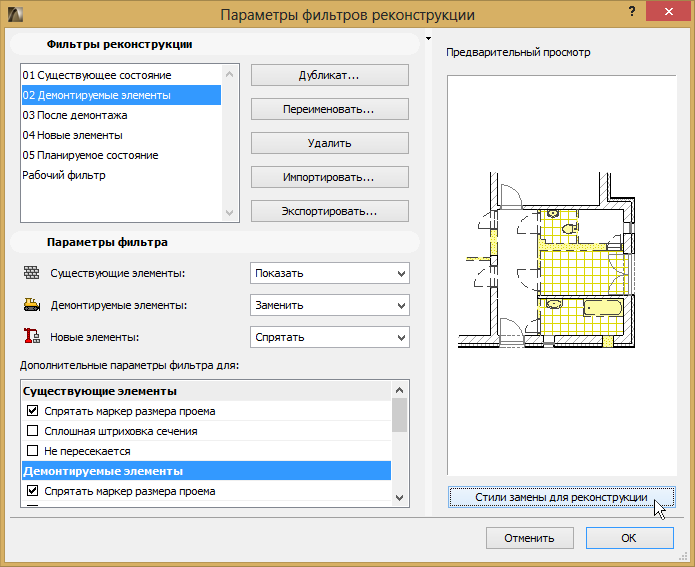The image size is (695, 567).
Task: Enable Не пересекается checkbox
Action: pyautogui.click(x=32, y=450)
